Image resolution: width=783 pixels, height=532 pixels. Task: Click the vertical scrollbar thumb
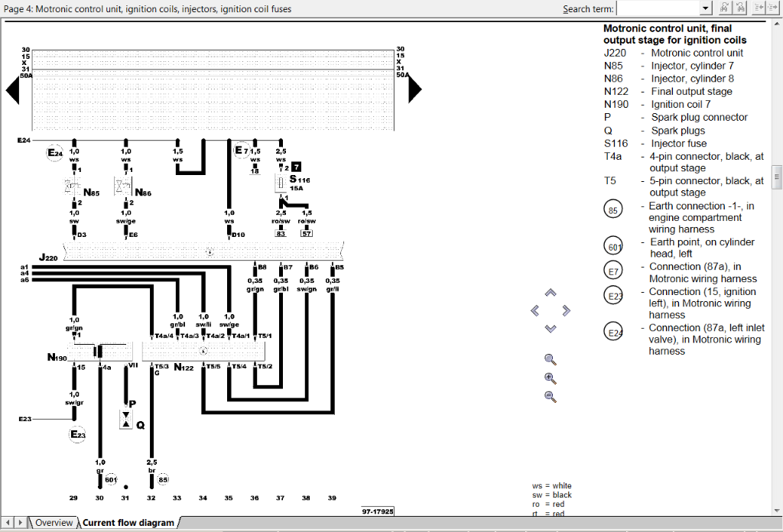pos(777,177)
